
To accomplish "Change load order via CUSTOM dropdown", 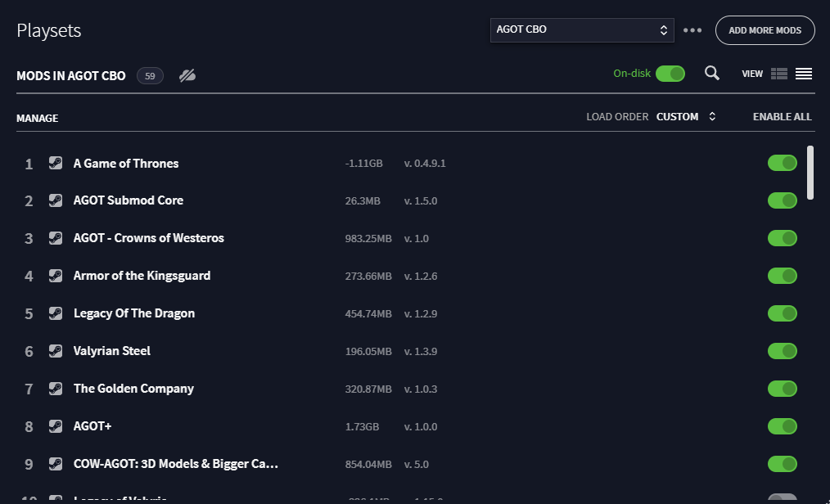I will tap(686, 116).
